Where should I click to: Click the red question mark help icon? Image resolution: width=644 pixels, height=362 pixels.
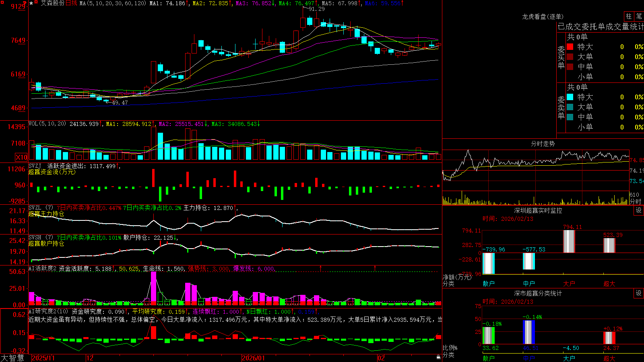(x=25, y=3)
